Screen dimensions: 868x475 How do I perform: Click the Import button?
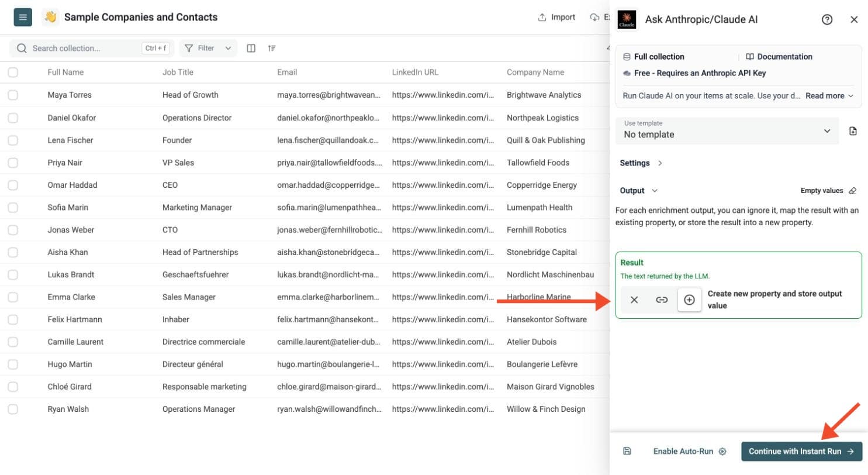(x=556, y=17)
